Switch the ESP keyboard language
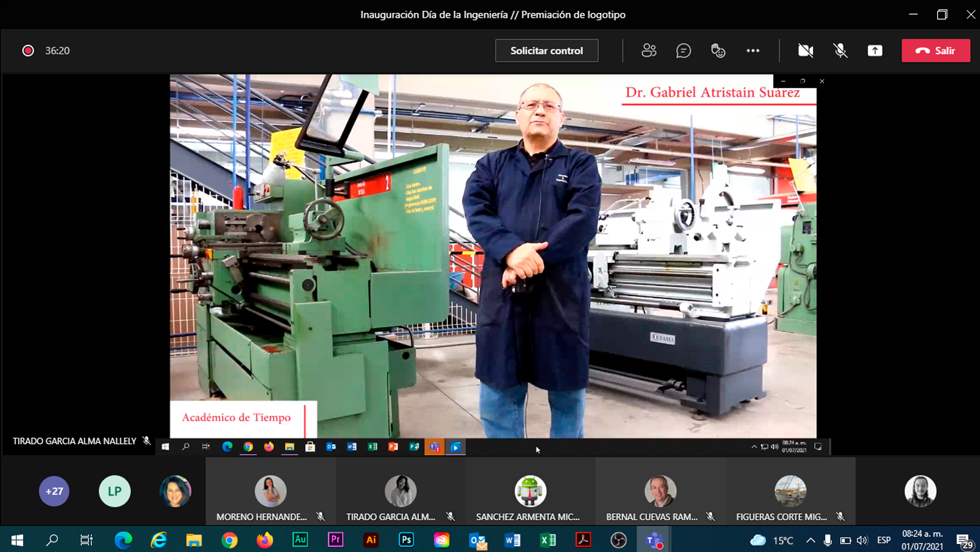 tap(884, 540)
